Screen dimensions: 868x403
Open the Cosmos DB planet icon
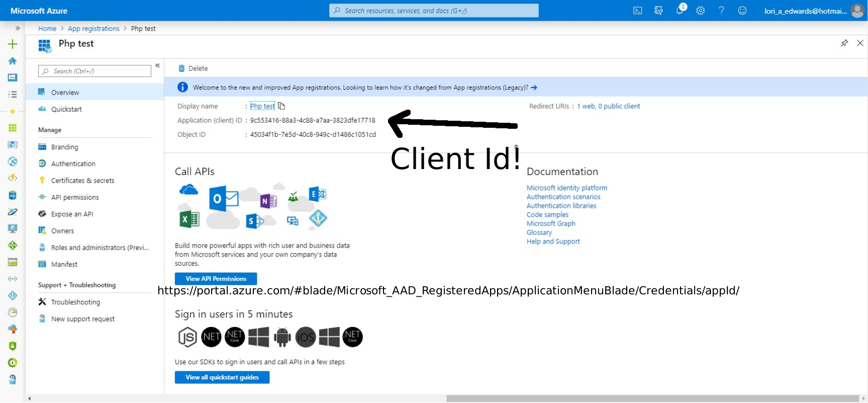(x=13, y=212)
